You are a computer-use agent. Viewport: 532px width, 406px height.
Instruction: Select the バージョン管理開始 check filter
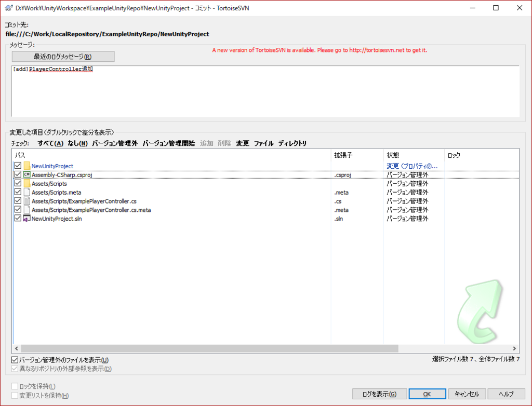click(169, 143)
